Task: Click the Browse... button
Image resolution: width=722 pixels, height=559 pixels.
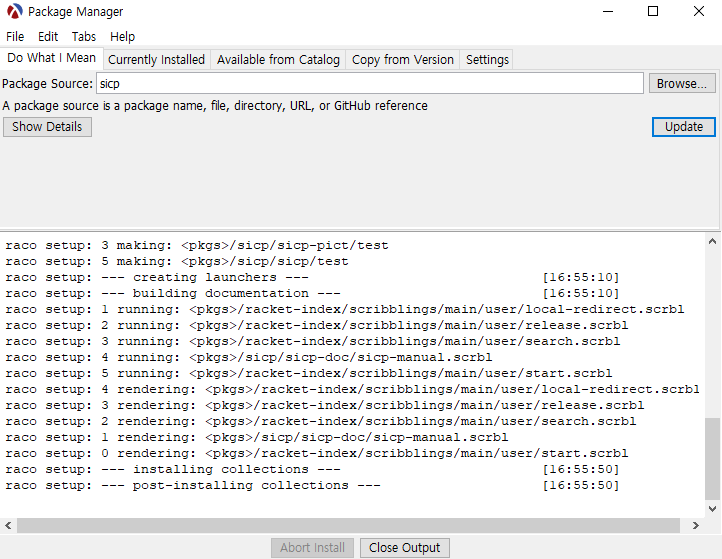Action: pyautogui.click(x=681, y=83)
